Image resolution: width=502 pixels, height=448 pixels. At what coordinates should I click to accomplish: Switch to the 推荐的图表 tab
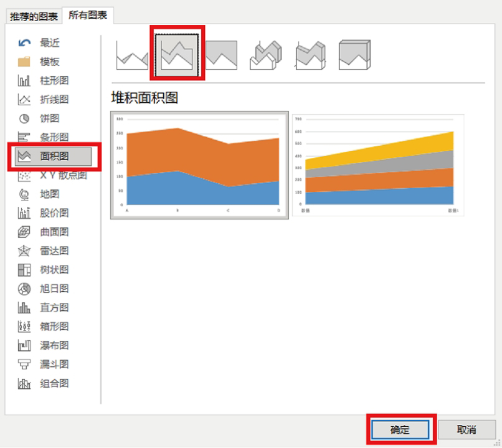[34, 16]
